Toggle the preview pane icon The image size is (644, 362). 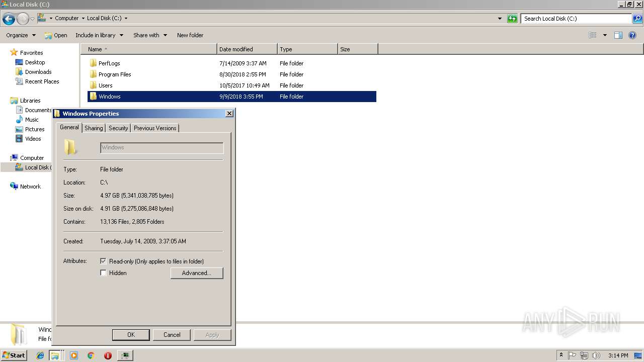pyautogui.click(x=618, y=35)
